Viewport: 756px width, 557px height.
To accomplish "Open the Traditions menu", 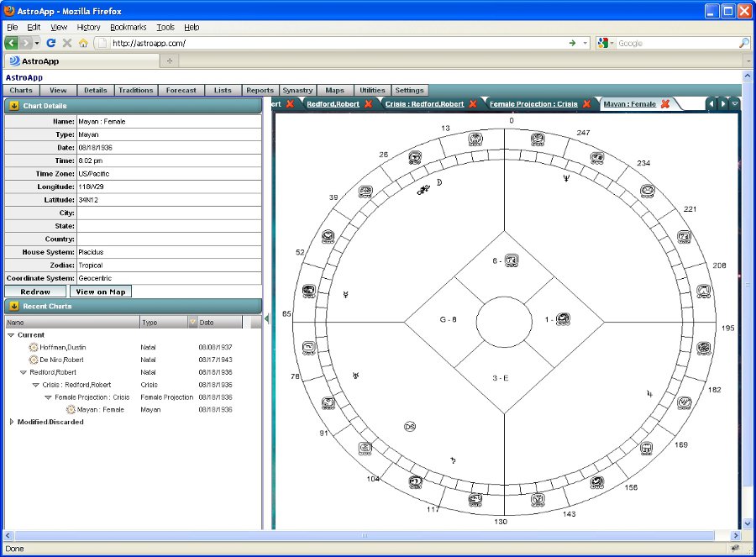I will (135, 91).
